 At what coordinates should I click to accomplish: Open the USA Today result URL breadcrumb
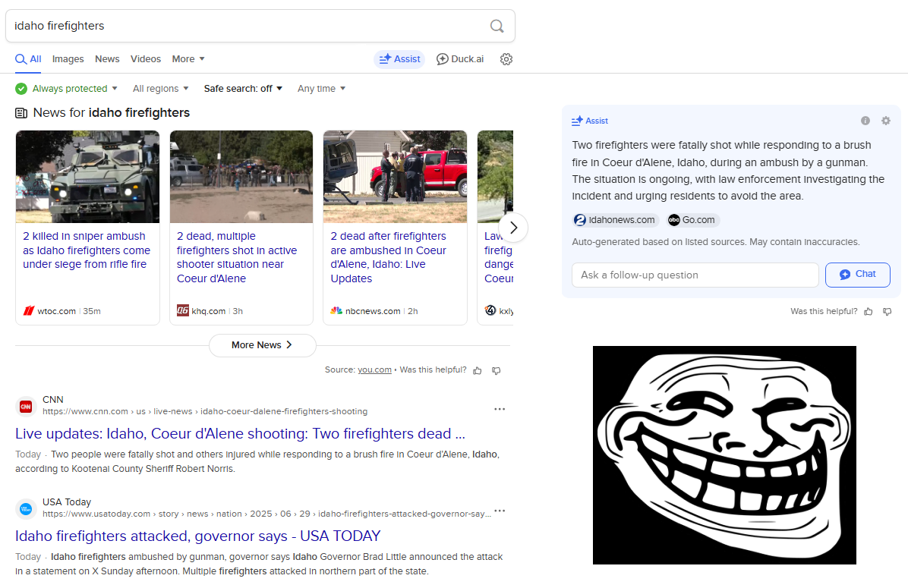tap(267, 514)
